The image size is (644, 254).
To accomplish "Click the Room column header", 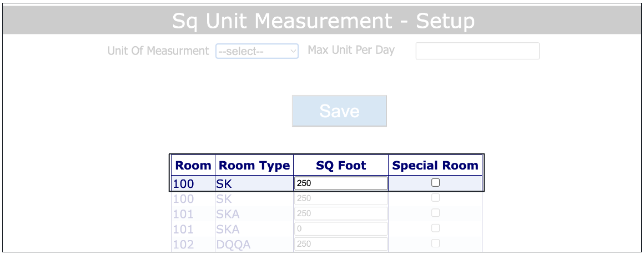I will (193, 165).
